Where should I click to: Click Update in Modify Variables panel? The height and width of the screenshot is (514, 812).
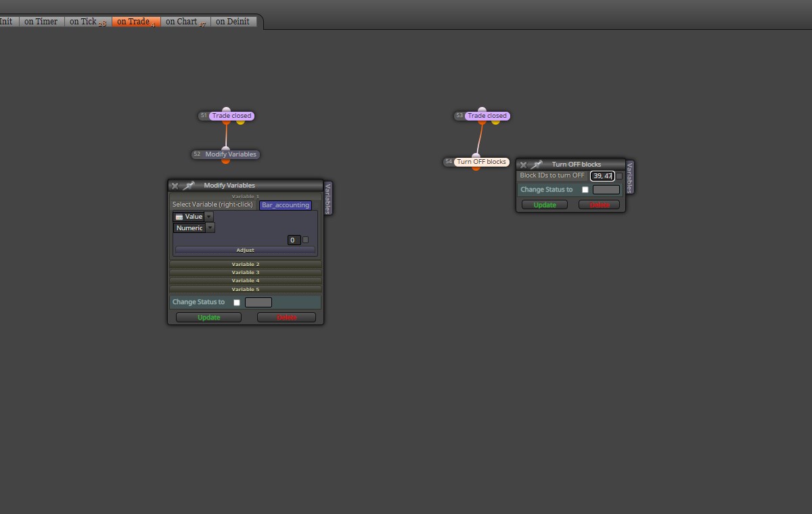tap(208, 318)
